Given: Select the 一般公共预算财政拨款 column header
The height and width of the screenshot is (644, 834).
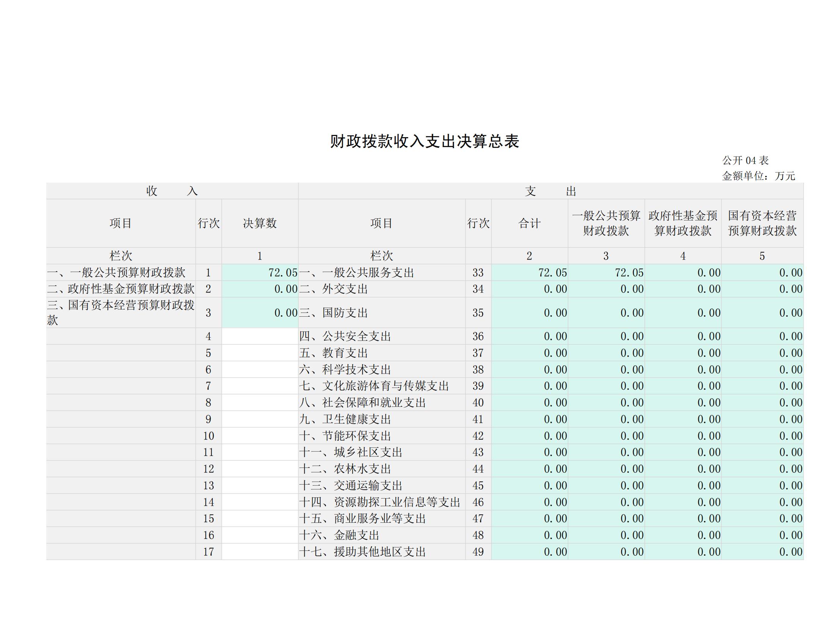Looking at the screenshot, I should tap(607, 223).
